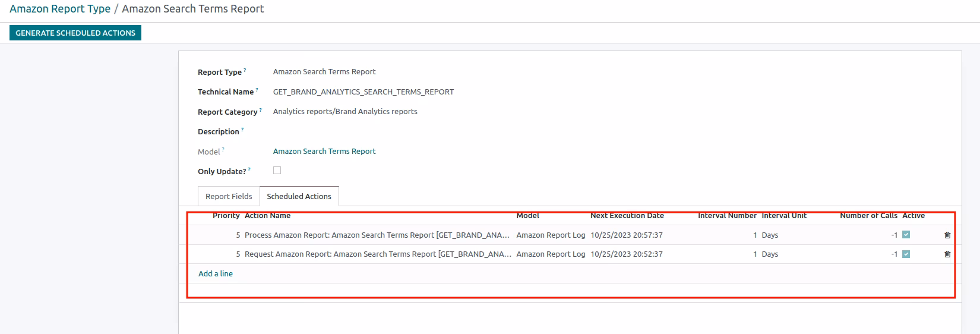
Task: Add a line to scheduled actions
Action: [x=216, y=273]
